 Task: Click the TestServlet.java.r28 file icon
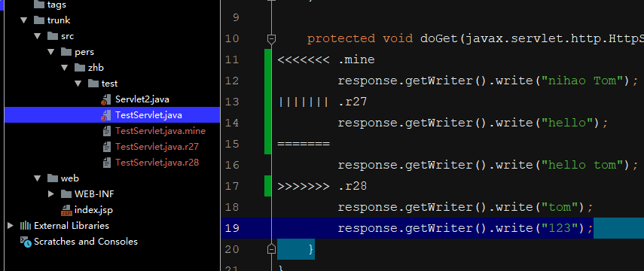107,163
